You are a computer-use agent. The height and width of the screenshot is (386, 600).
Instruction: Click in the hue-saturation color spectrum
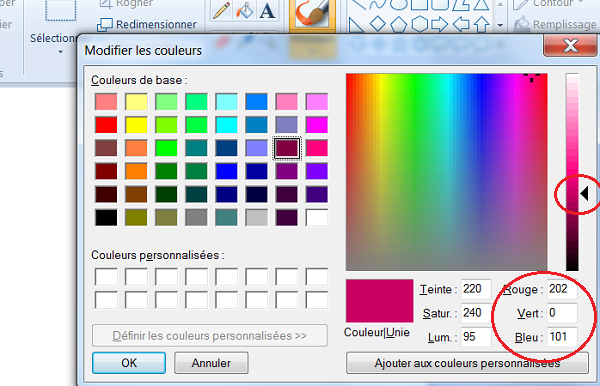click(x=447, y=172)
